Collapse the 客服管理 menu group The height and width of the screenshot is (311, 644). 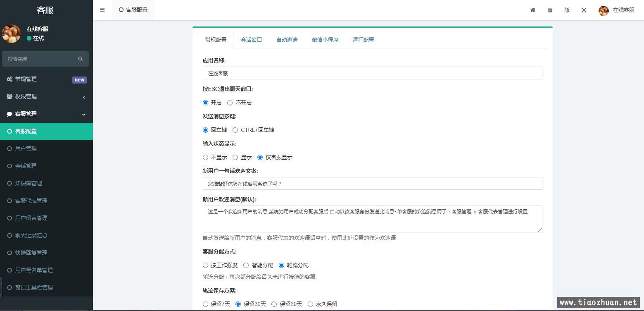(46, 114)
